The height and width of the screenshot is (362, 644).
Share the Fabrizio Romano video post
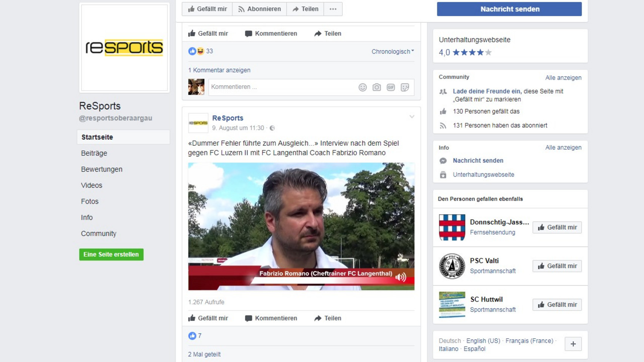(x=328, y=318)
